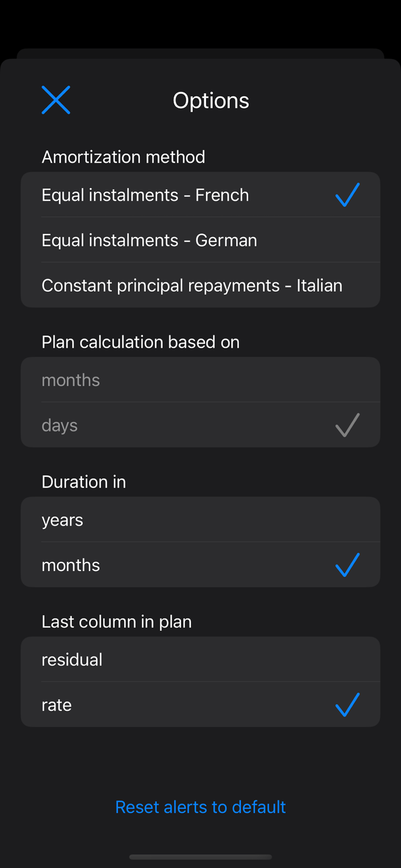Viewport: 401px width, 868px height.
Task: Tap Reset alerts to default
Action: pos(200,807)
